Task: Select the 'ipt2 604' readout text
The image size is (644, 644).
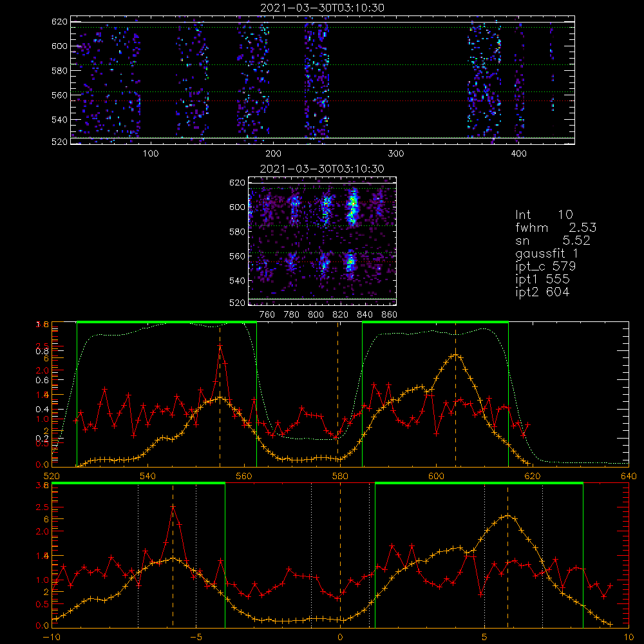Action: coord(542,292)
